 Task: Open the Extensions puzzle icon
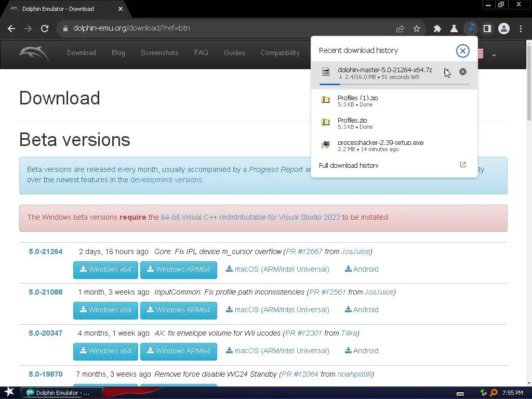(x=437, y=29)
